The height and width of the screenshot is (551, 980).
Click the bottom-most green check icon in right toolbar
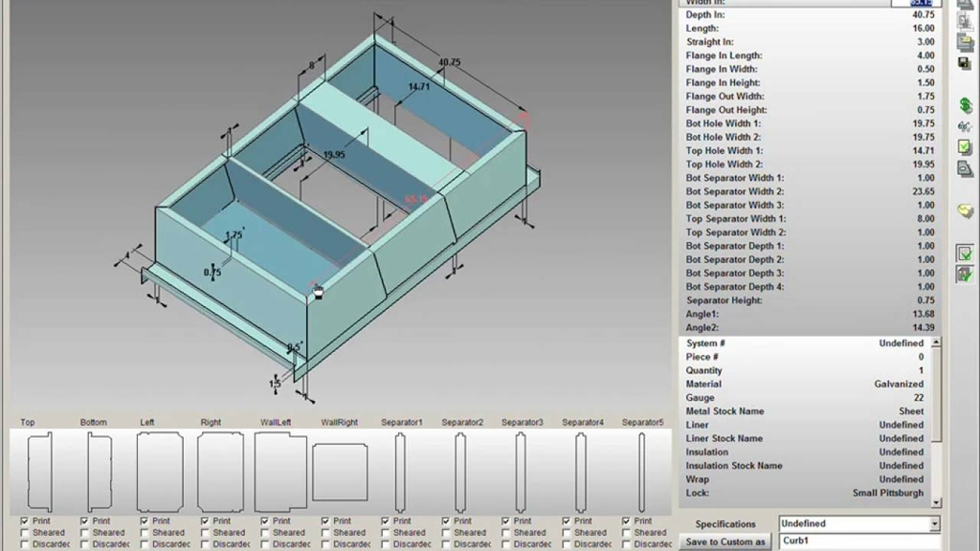click(965, 274)
